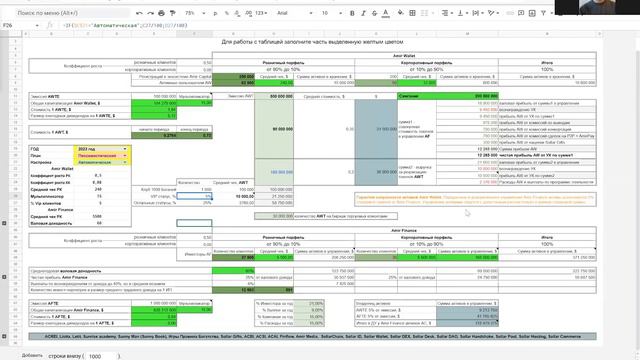Select the empty outlined cell below table
The width and height of the screenshot is (640, 360).
pyautogui.click(x=194, y=223)
